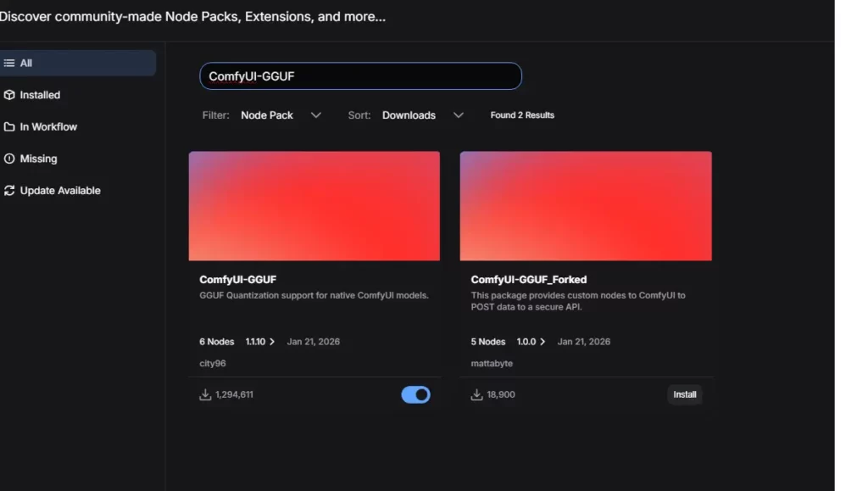This screenshot has width=868, height=491.
Task: Select the ComfyUI-GGUF gradient thumbnail
Action: 314,206
